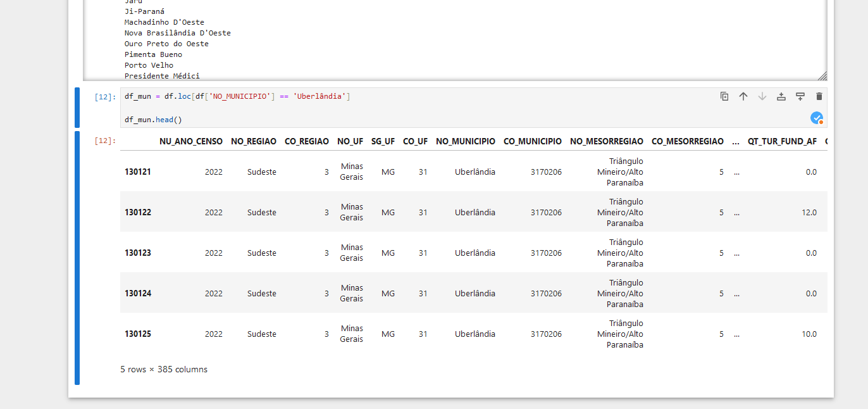Delete the cell with the trash icon
This screenshot has height=409, width=868.
[819, 96]
